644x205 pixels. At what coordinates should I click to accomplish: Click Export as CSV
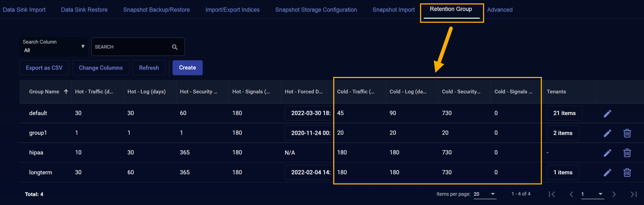click(44, 68)
